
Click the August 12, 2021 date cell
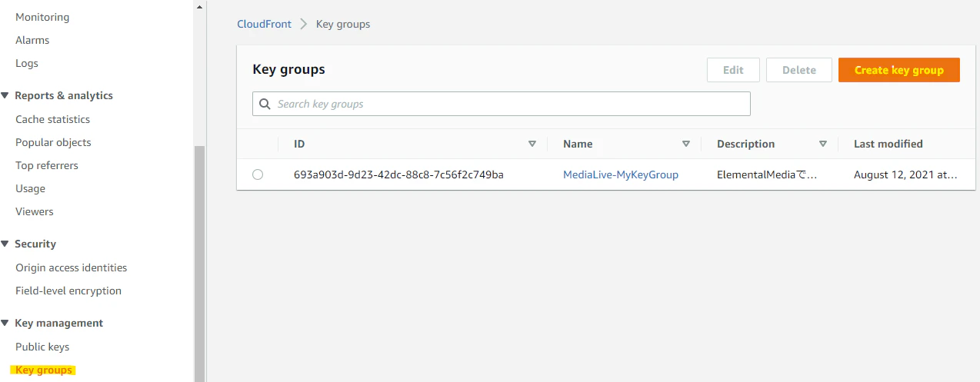coord(905,174)
